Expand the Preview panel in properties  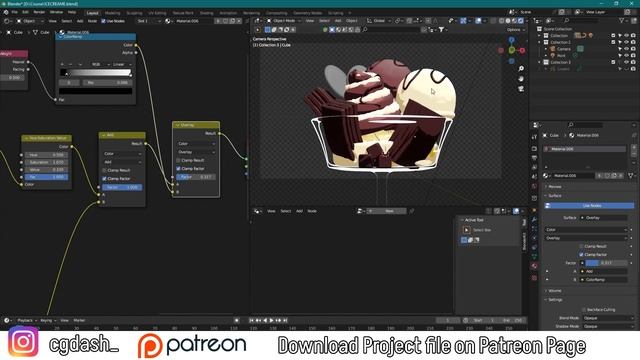[x=554, y=187]
